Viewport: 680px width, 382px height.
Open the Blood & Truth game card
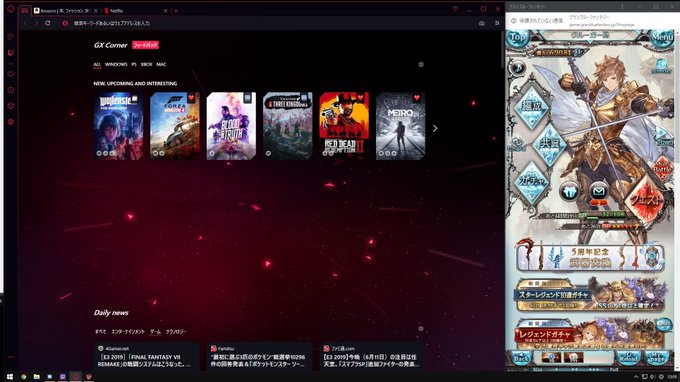point(231,126)
